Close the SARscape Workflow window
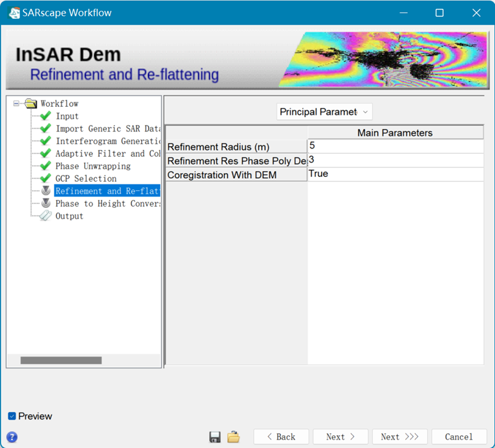This screenshot has width=495, height=448. (x=476, y=13)
